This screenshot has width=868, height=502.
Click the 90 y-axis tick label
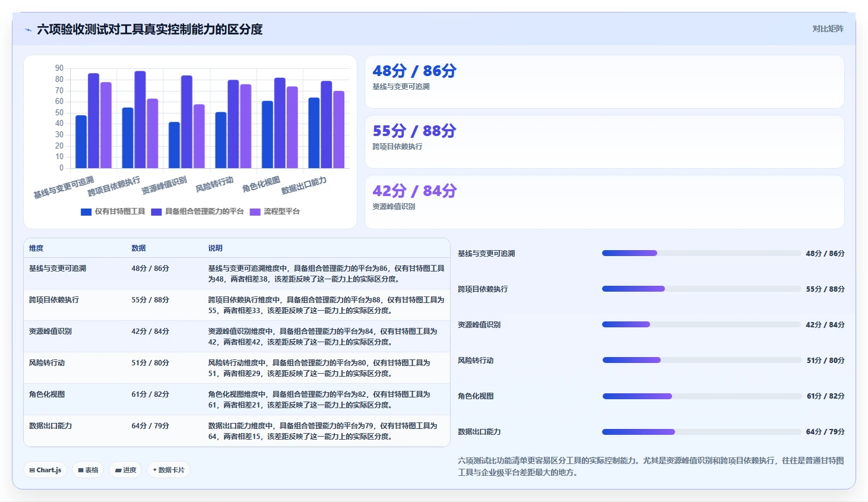coord(59,68)
